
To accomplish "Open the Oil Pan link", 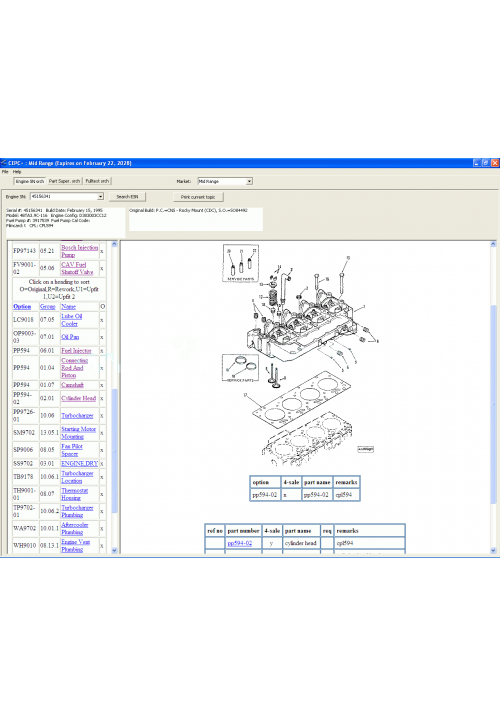I will (x=70, y=337).
